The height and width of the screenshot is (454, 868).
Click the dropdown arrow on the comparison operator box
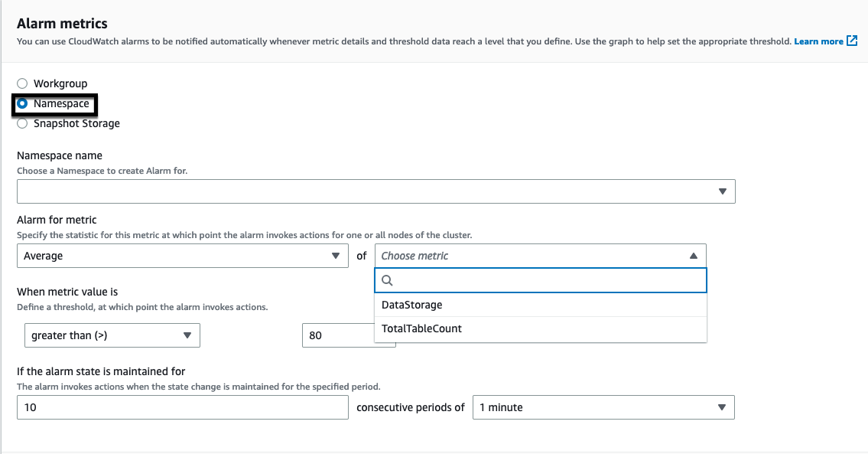point(188,335)
